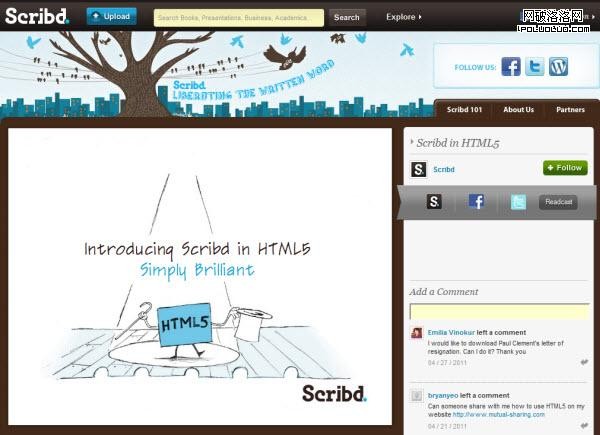Click Emilia Vinokur's commenter avatar
This screenshot has width=600, height=435.
click(416, 333)
